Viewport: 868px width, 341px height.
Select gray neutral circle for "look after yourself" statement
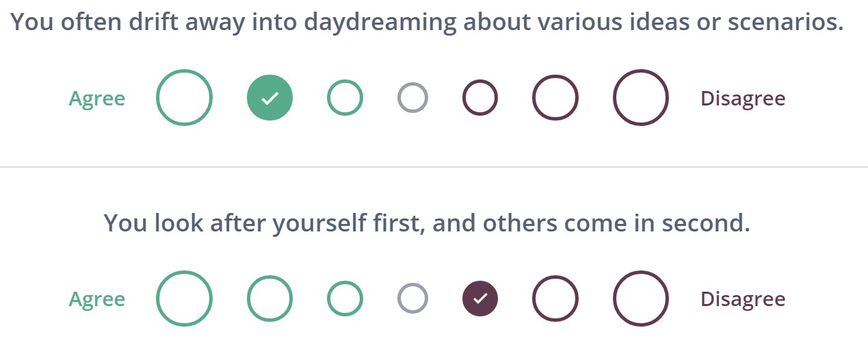[412, 299]
